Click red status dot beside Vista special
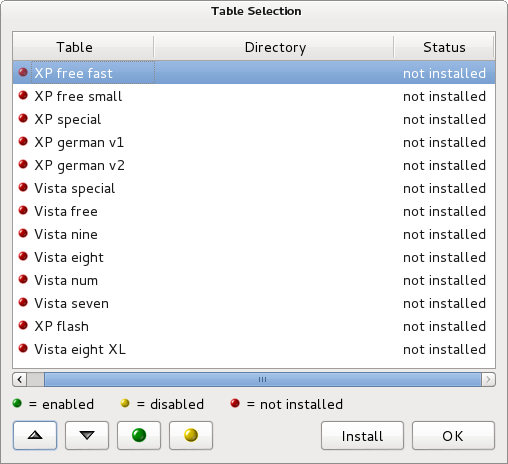Viewport: 508px width, 464px height. (23, 187)
